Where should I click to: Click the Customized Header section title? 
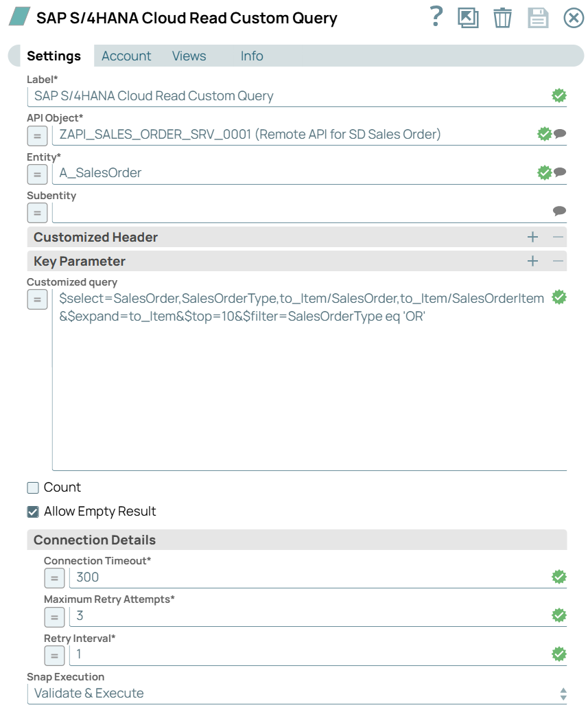pos(96,237)
